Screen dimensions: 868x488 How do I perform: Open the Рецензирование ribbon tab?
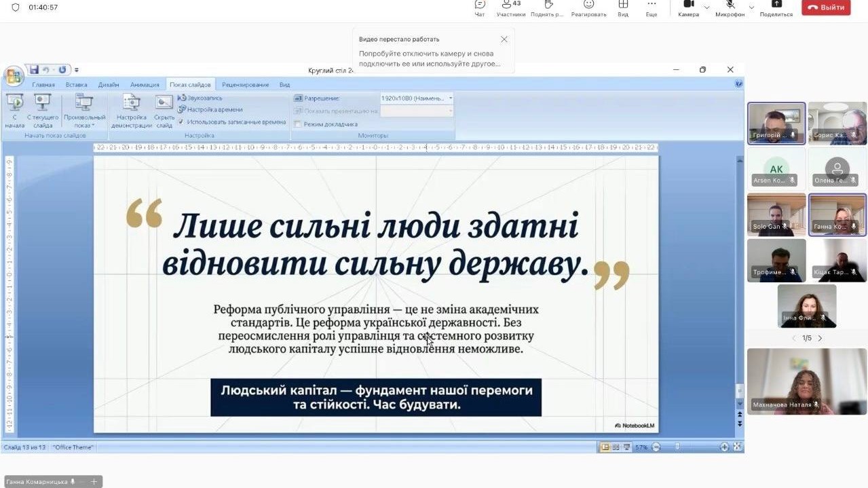click(x=245, y=85)
